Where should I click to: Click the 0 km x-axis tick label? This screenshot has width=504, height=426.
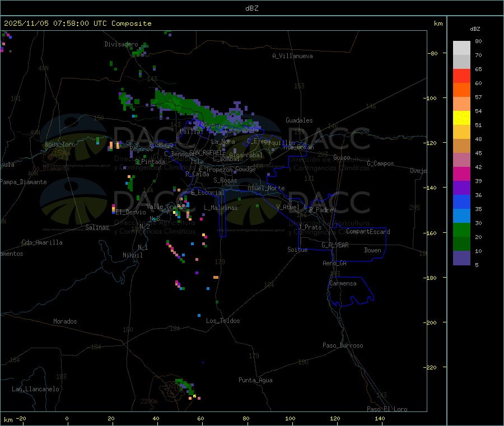pyautogui.click(x=67, y=418)
